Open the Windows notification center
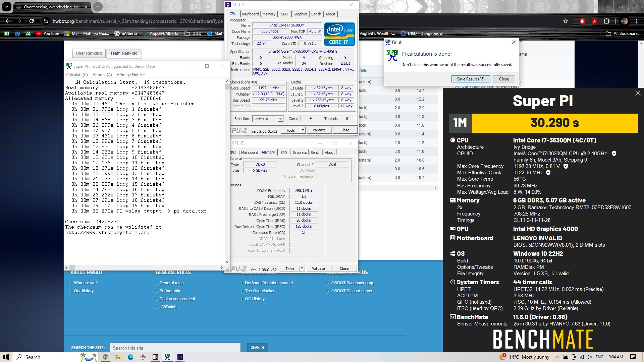The width and height of the screenshot is (644, 362). (x=633, y=357)
